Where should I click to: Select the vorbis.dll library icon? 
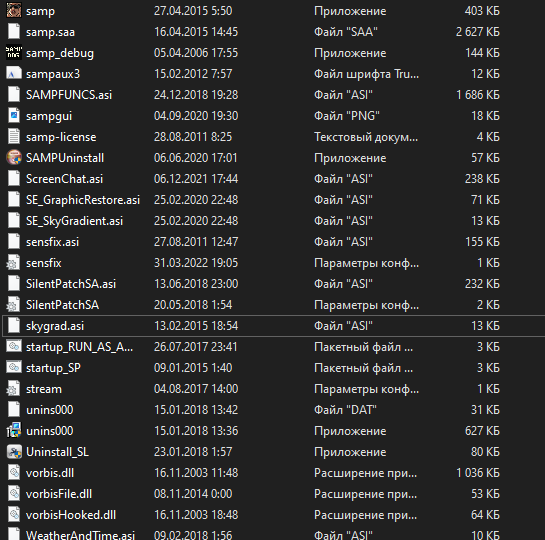coord(14,473)
